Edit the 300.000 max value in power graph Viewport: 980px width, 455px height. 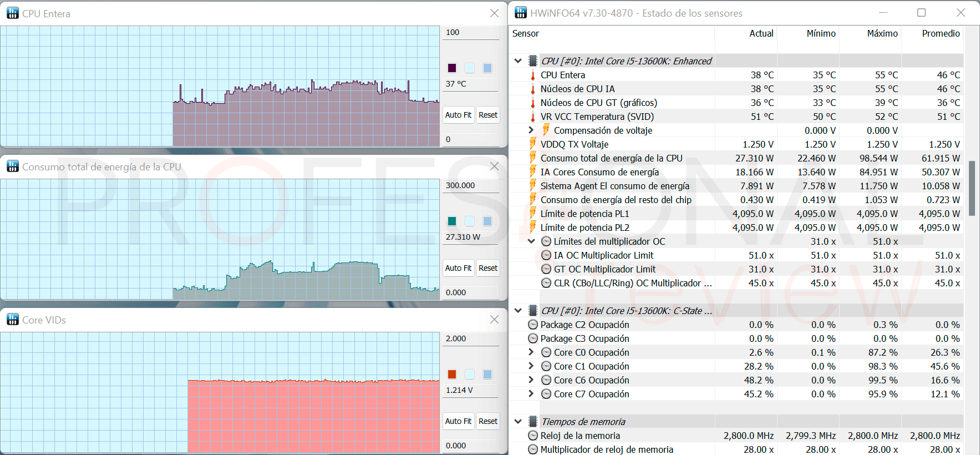tap(471, 185)
